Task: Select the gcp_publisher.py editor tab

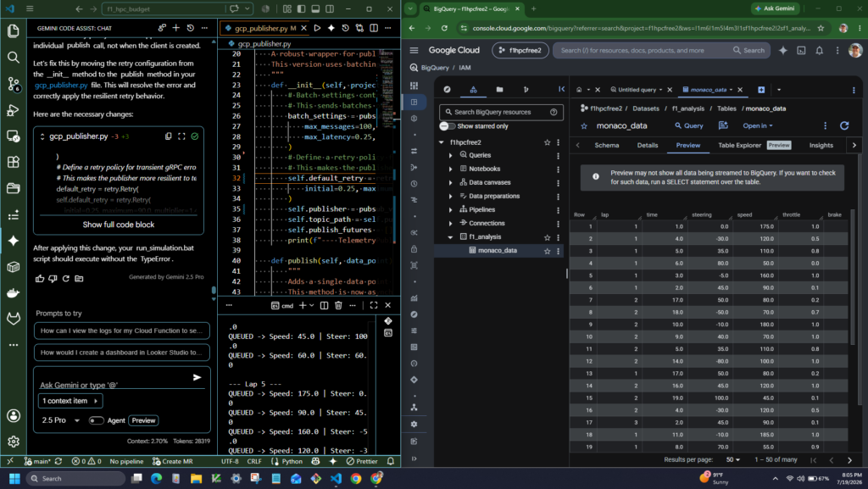Action: coord(260,28)
